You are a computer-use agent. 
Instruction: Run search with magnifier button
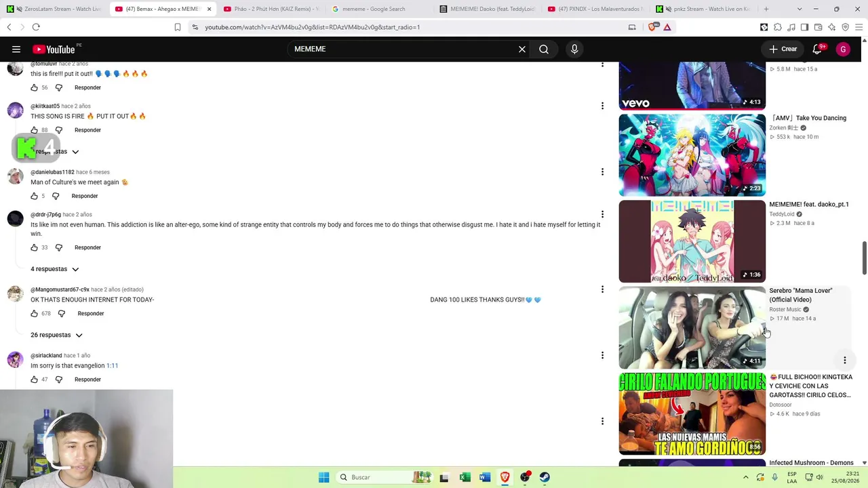[x=544, y=49]
